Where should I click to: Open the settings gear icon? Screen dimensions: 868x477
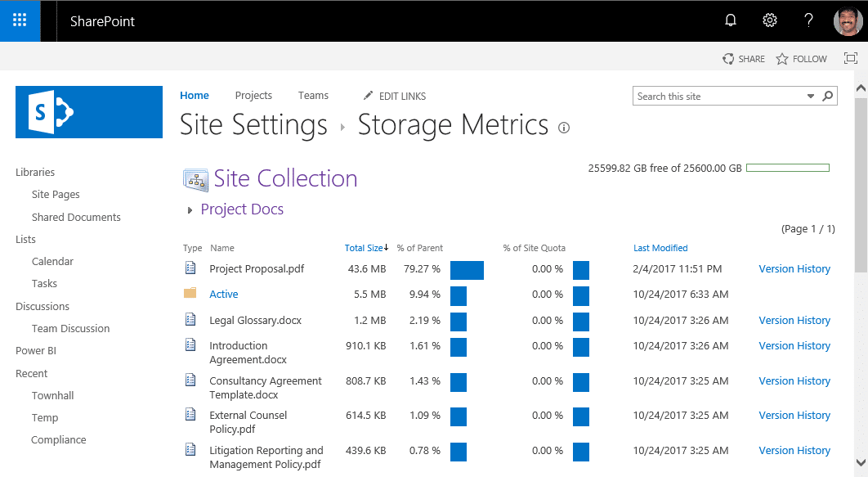click(769, 20)
